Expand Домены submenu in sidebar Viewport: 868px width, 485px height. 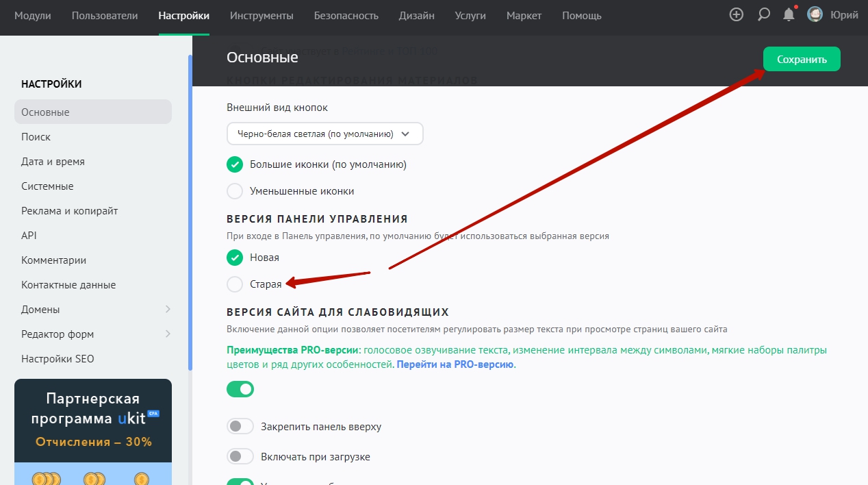tap(168, 310)
